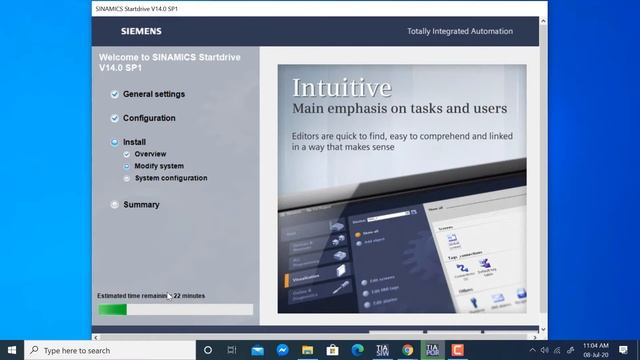Click the Install step progress icon
The height and width of the screenshot is (360, 640).
115,142
